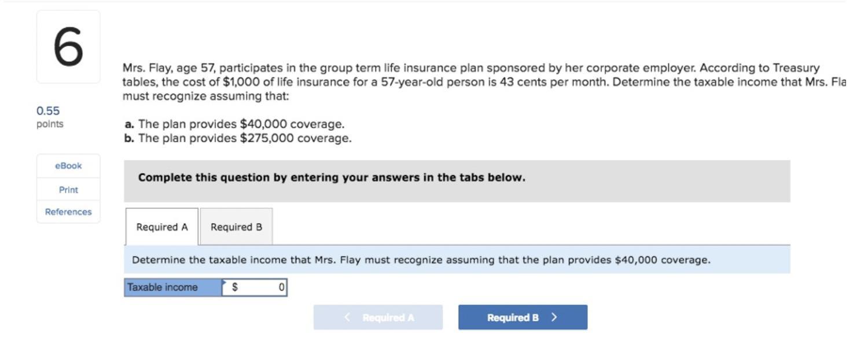Open the eBook resource
This screenshot has width=868, height=356.
coord(68,166)
